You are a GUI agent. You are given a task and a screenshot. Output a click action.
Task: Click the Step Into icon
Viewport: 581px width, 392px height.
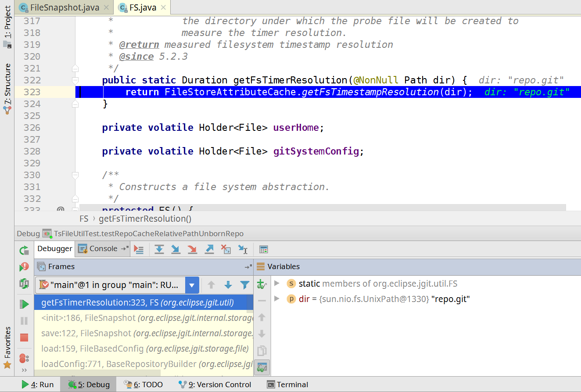point(176,249)
